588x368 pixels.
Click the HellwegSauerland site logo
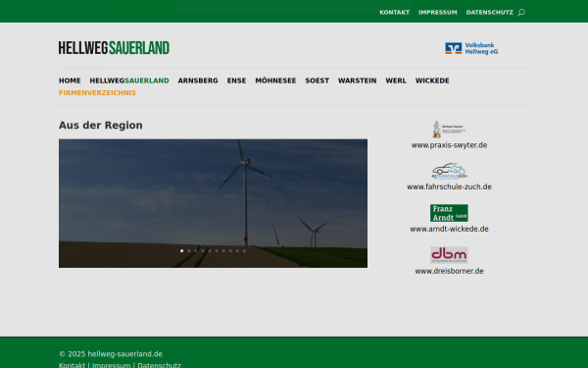pos(114,48)
